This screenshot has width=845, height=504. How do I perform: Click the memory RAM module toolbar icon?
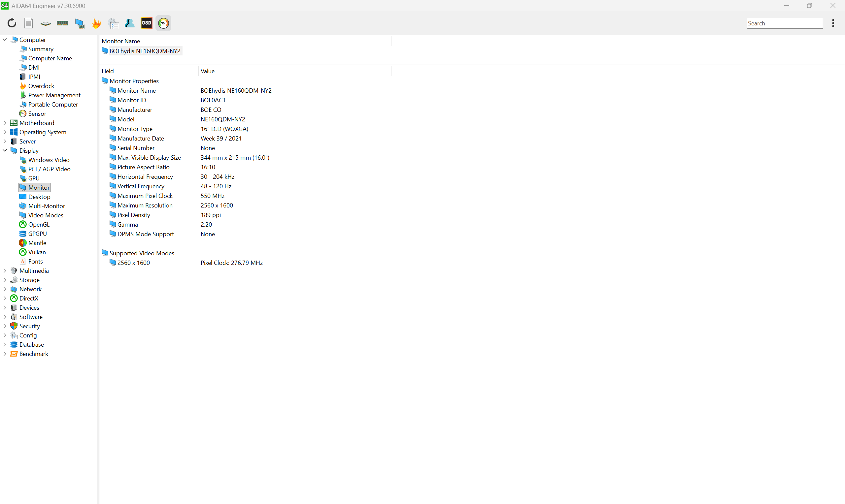(x=62, y=23)
